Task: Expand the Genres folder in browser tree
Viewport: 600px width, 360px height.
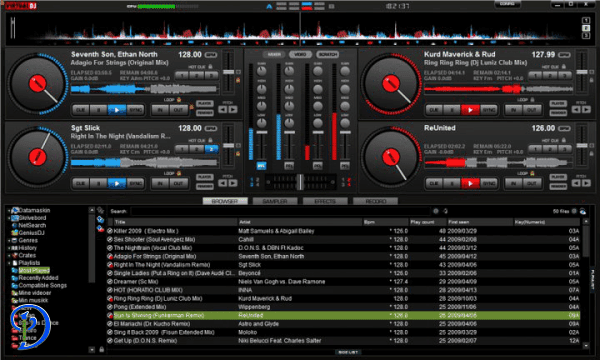Action: coord(9,241)
